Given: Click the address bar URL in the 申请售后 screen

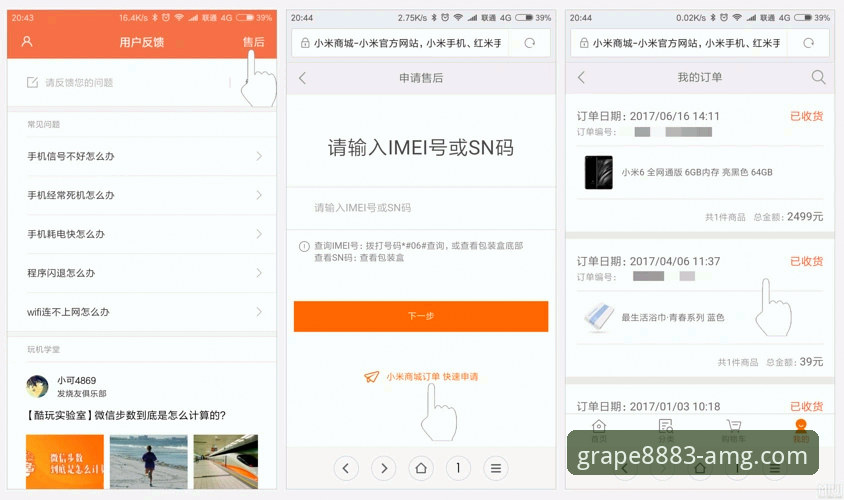Looking at the screenshot, I should 407,43.
